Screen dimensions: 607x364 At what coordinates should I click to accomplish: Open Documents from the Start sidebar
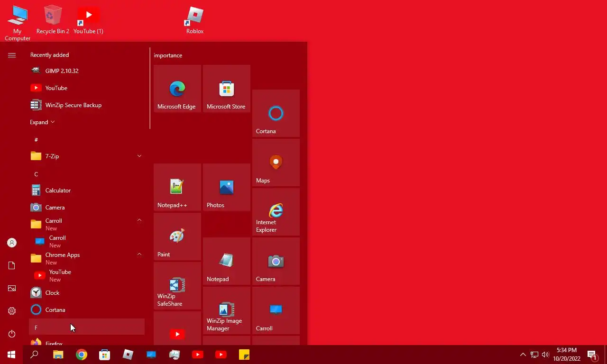[x=12, y=265]
